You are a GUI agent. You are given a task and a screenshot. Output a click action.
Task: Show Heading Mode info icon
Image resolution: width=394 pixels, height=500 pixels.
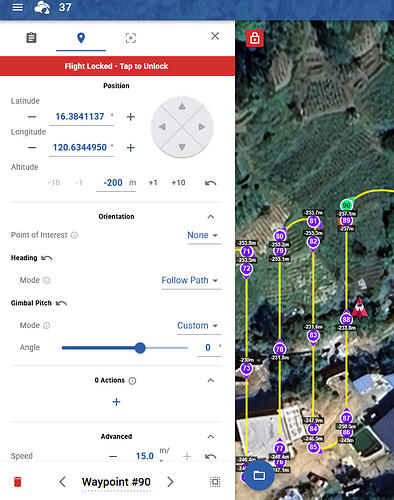click(47, 280)
